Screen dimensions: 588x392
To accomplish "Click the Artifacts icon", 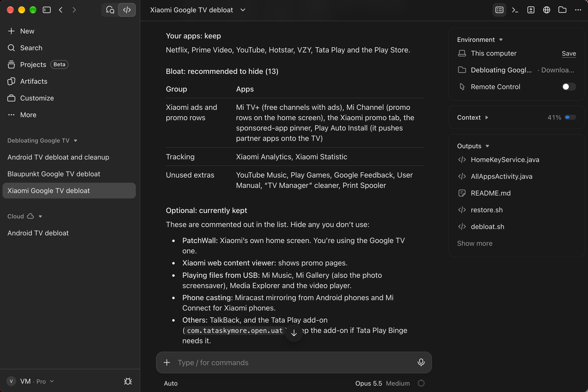I will click(x=11, y=81).
